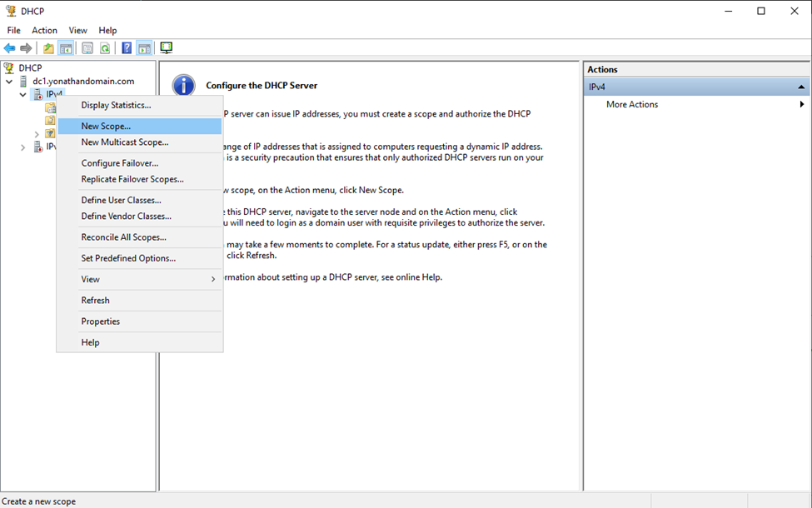The width and height of the screenshot is (812, 508).
Task: Choose Reconcile All Scopes... from context menu
Action: pos(140,237)
